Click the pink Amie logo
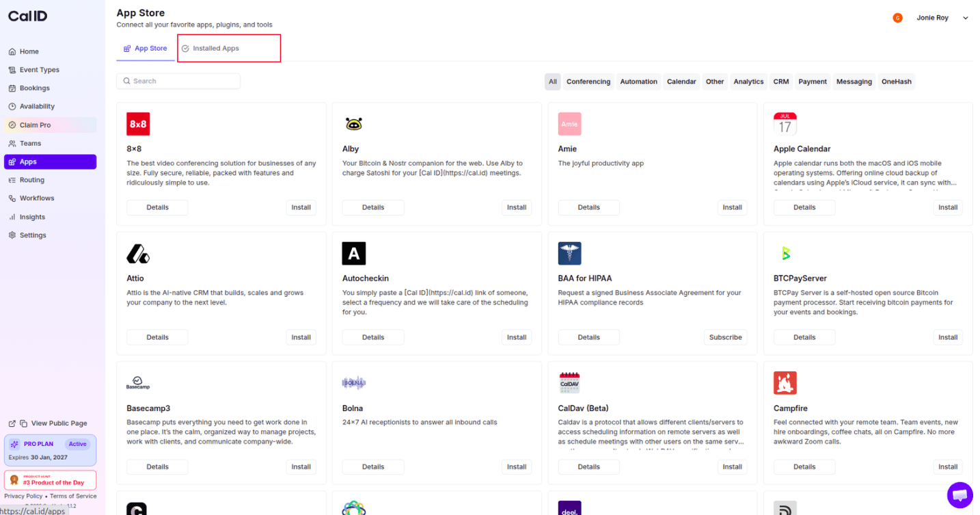Image resolution: width=980 pixels, height=515 pixels. point(569,124)
